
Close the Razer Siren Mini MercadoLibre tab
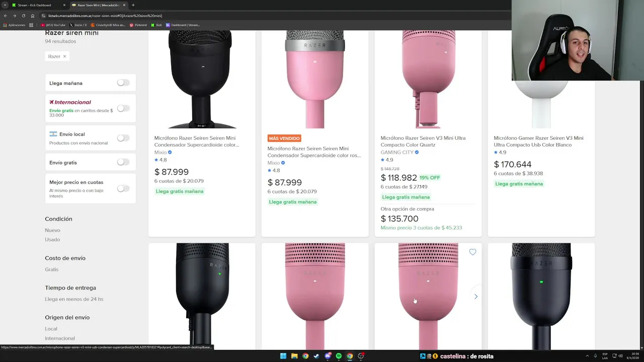coord(125,5)
